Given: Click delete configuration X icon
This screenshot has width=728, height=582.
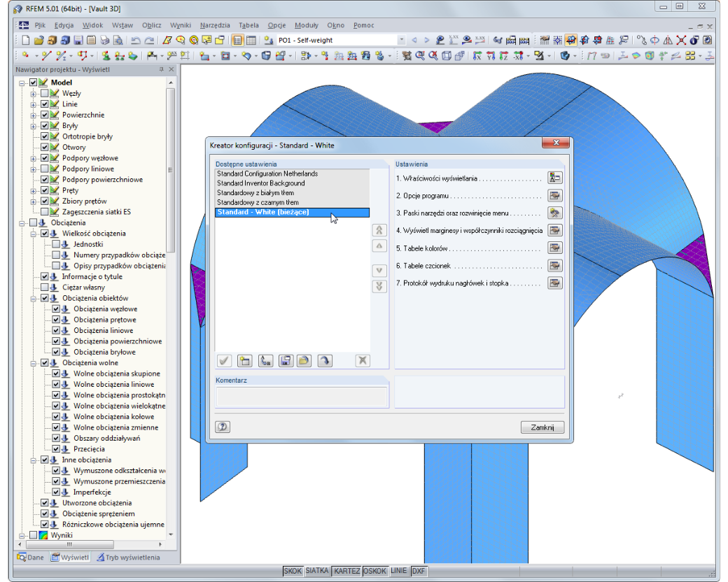Looking at the screenshot, I should pyautogui.click(x=363, y=361).
